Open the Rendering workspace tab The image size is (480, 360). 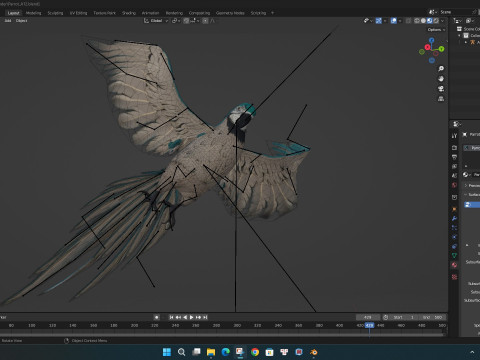point(174,13)
